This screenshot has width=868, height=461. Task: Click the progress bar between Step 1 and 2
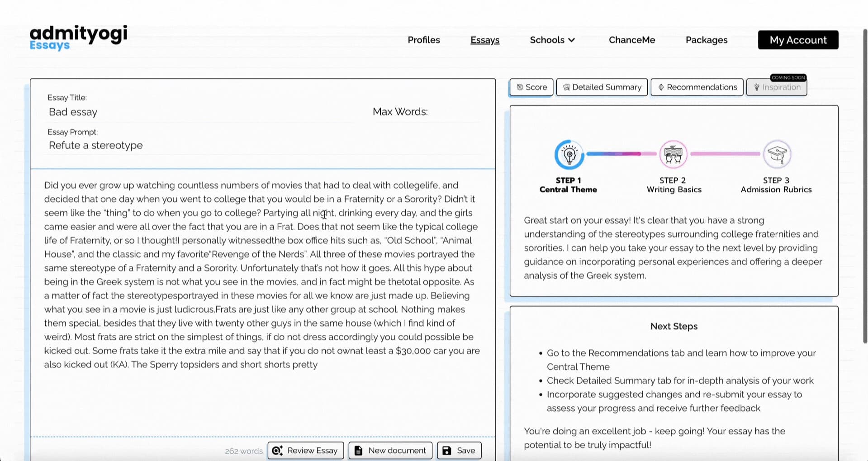coord(621,154)
